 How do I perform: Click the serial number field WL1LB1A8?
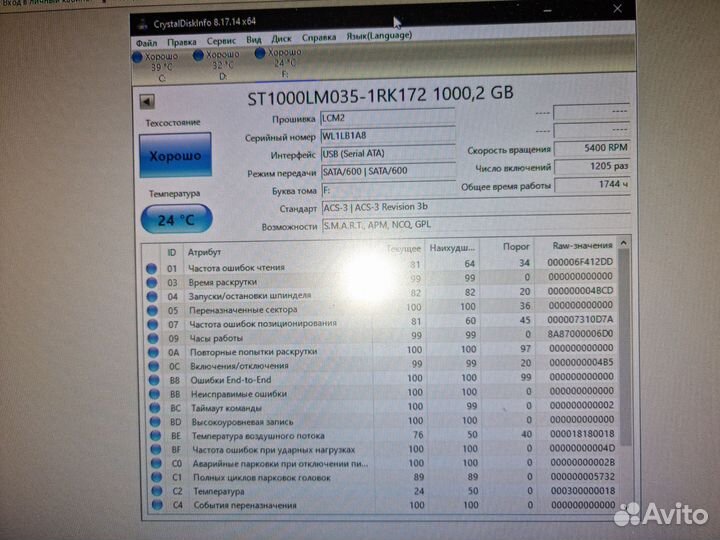(385, 136)
